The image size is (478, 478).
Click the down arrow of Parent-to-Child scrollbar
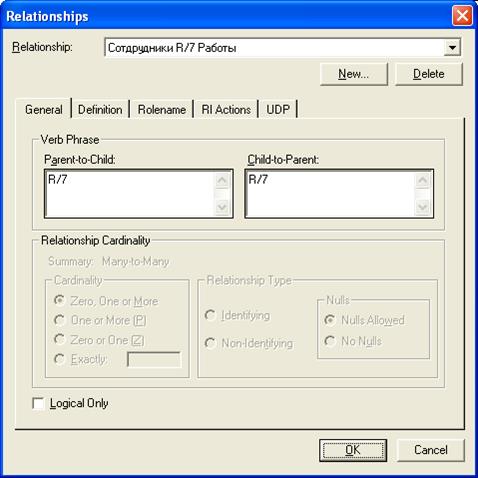(222, 207)
